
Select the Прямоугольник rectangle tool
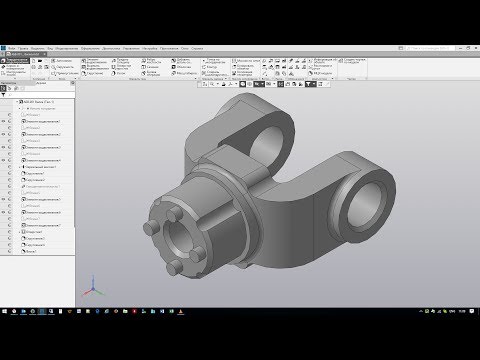65,73
